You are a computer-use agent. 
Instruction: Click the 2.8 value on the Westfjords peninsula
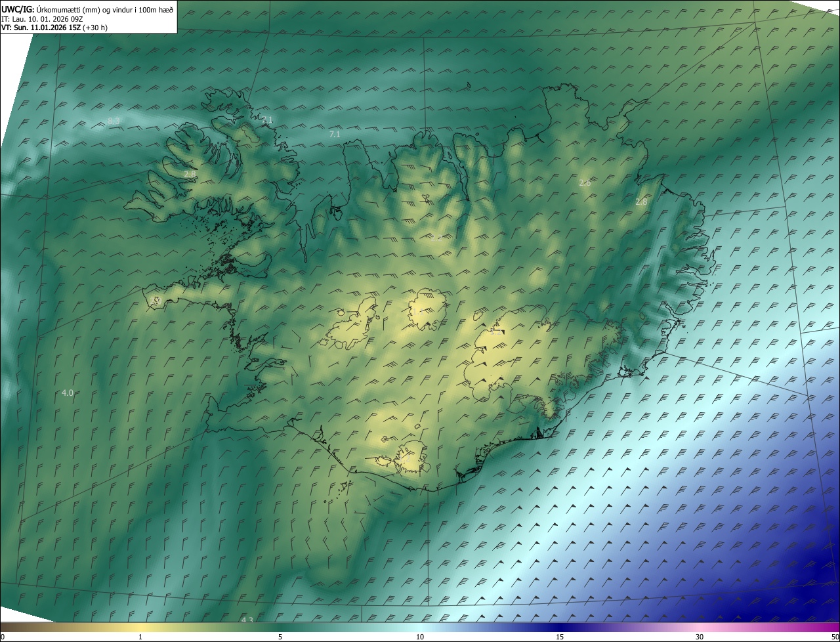189,174
